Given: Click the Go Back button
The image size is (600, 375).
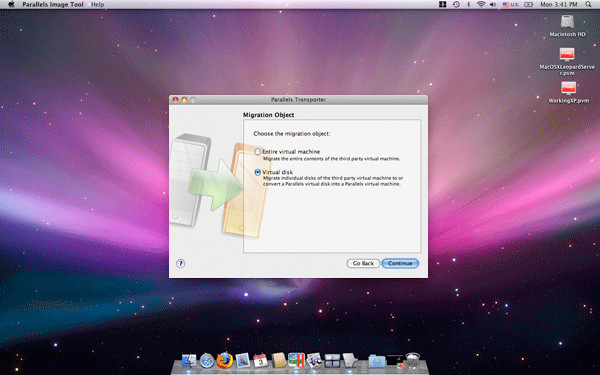Looking at the screenshot, I should click(x=363, y=263).
